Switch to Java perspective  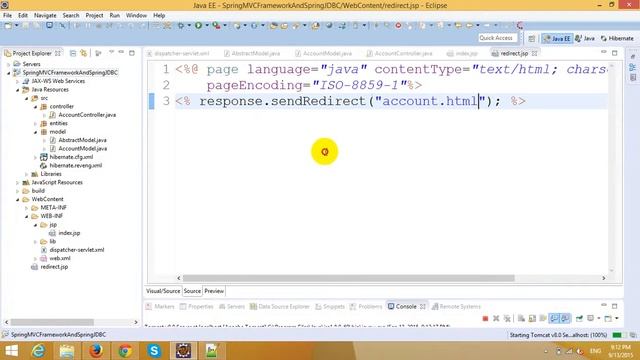coord(584,38)
